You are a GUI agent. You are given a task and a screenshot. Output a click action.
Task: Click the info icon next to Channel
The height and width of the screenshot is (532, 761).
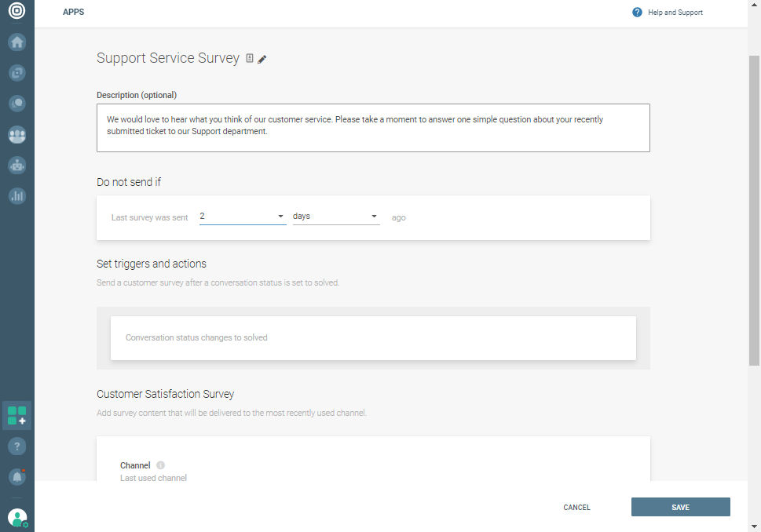(x=160, y=465)
